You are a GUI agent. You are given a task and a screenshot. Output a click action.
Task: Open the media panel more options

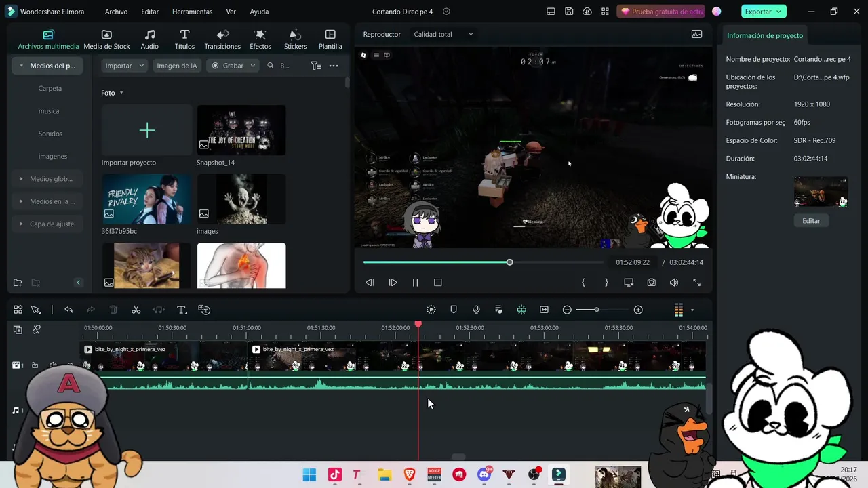coord(334,66)
